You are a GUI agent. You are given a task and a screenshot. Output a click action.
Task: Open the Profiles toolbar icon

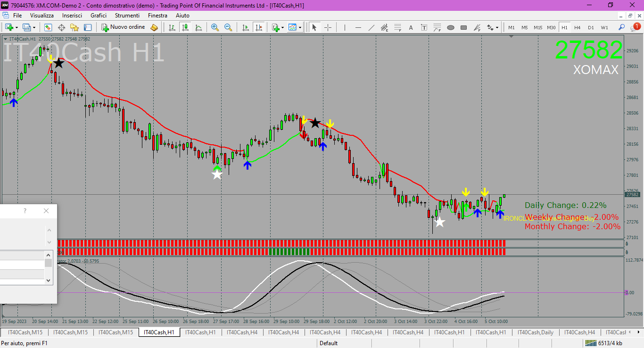(x=27, y=27)
